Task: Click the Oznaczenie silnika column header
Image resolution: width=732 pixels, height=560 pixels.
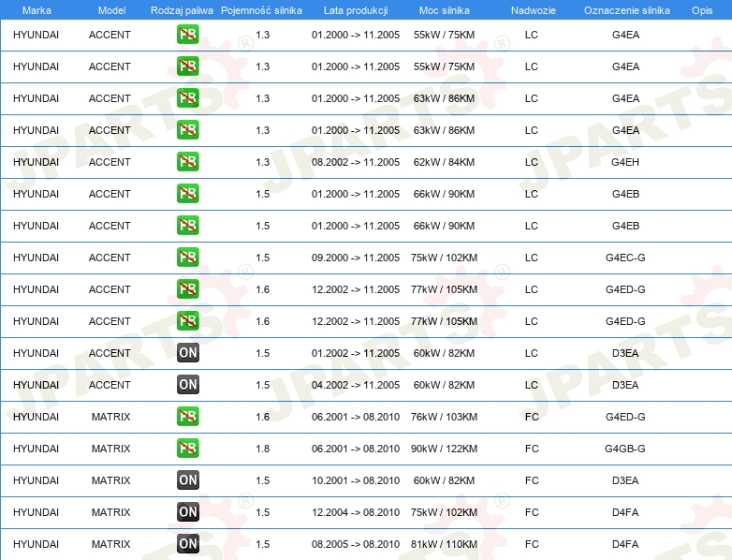Action: [627, 10]
